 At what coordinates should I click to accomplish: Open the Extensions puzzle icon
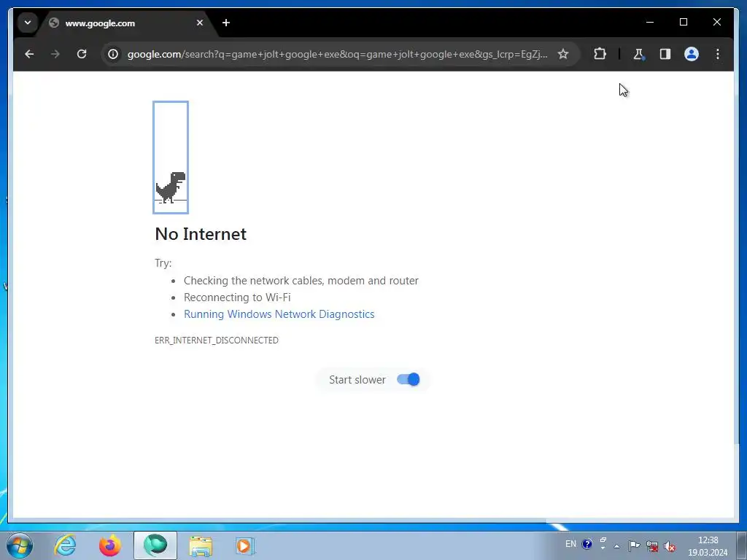(x=600, y=54)
